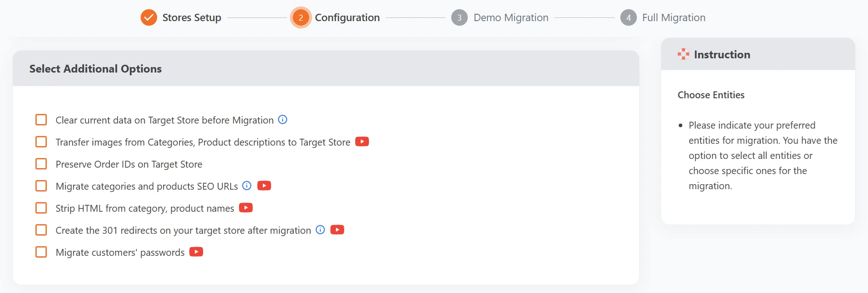Screen dimensions: 868x293
Task: Click 'Choose Entities' text
Action: pos(711,95)
